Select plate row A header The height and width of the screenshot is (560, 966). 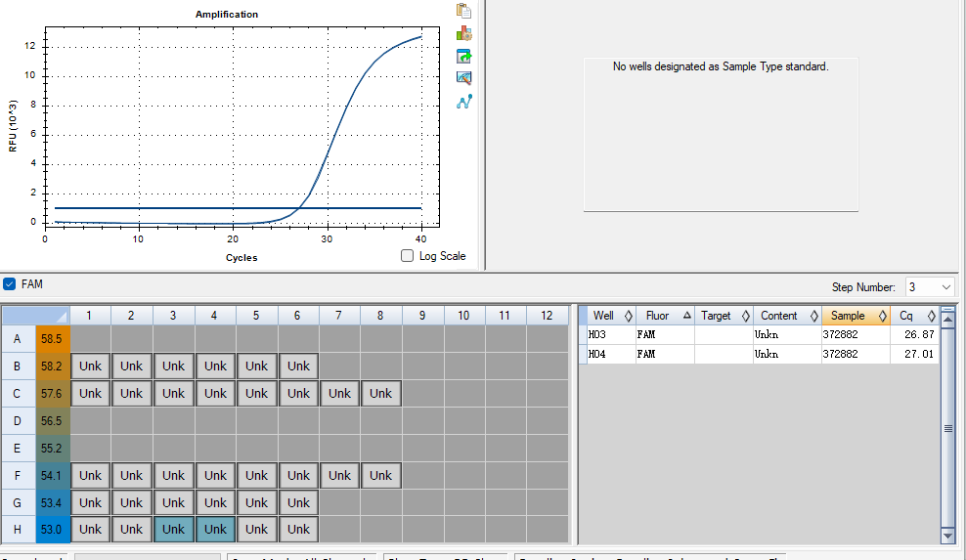(18, 339)
